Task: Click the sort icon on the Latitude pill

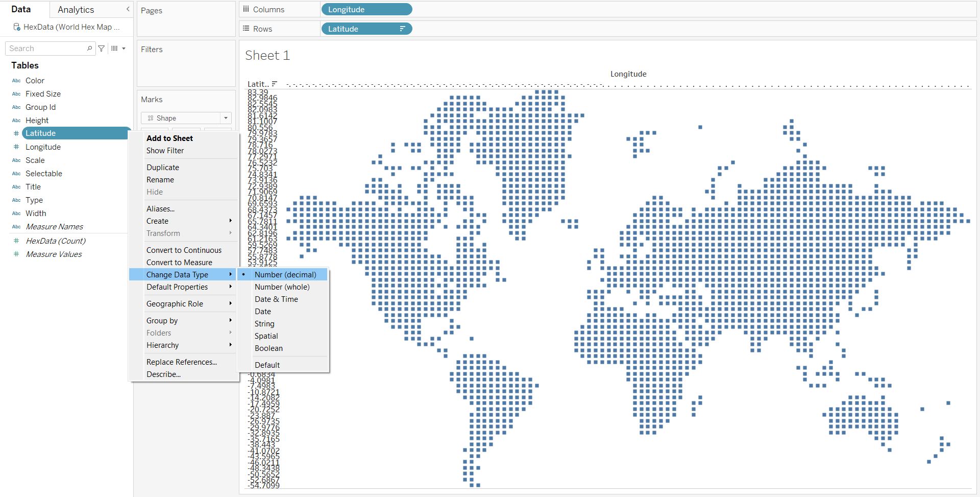Action: [402, 29]
